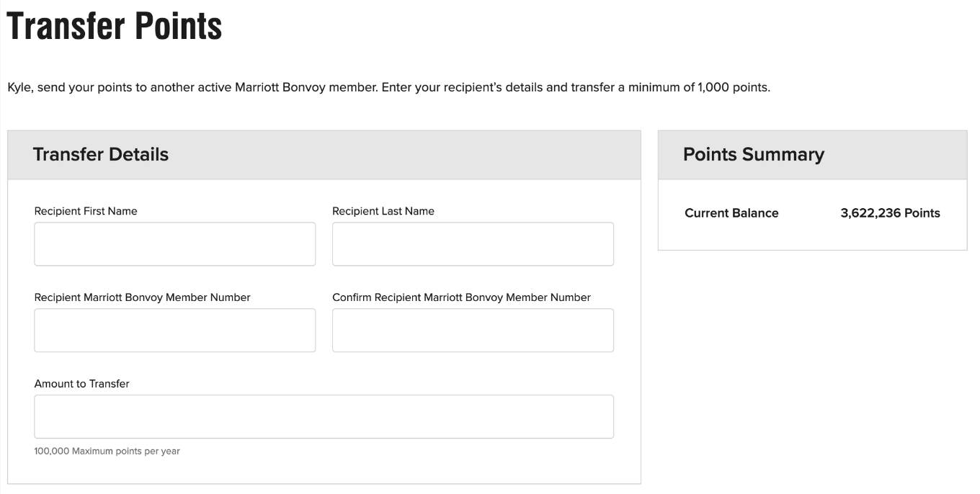The height and width of the screenshot is (494, 980).
Task: Focus the Amount to Transfer input box
Action: click(324, 416)
